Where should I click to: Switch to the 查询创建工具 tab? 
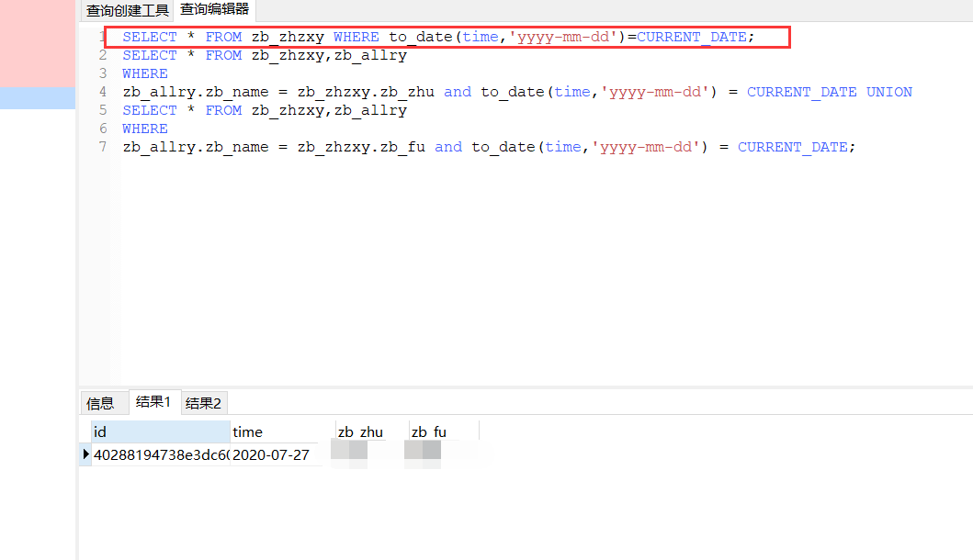pos(127,10)
